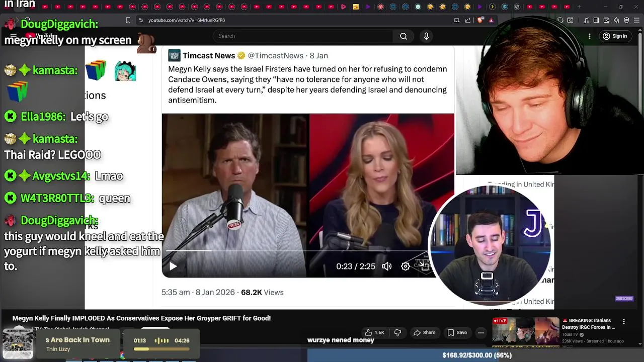Open the Brave Shields lion icon

(x=480, y=20)
